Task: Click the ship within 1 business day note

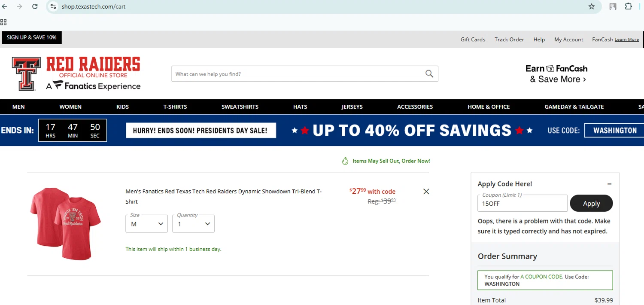Action: coord(173,249)
